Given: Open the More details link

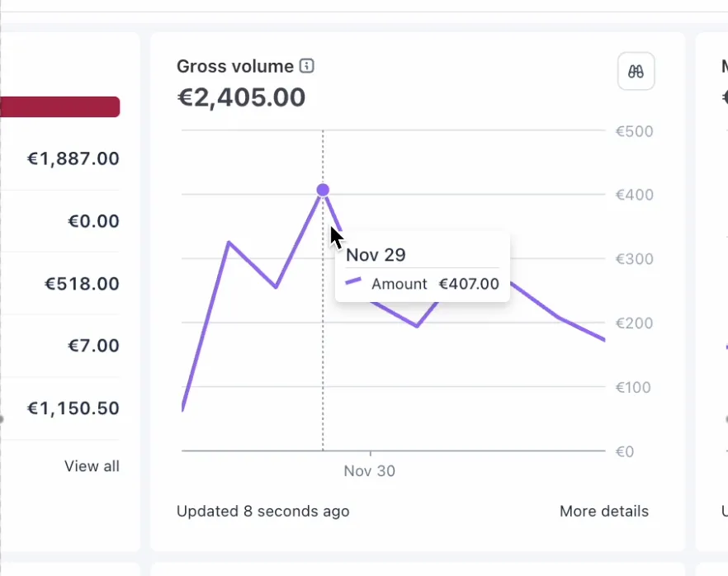Looking at the screenshot, I should point(603,511).
